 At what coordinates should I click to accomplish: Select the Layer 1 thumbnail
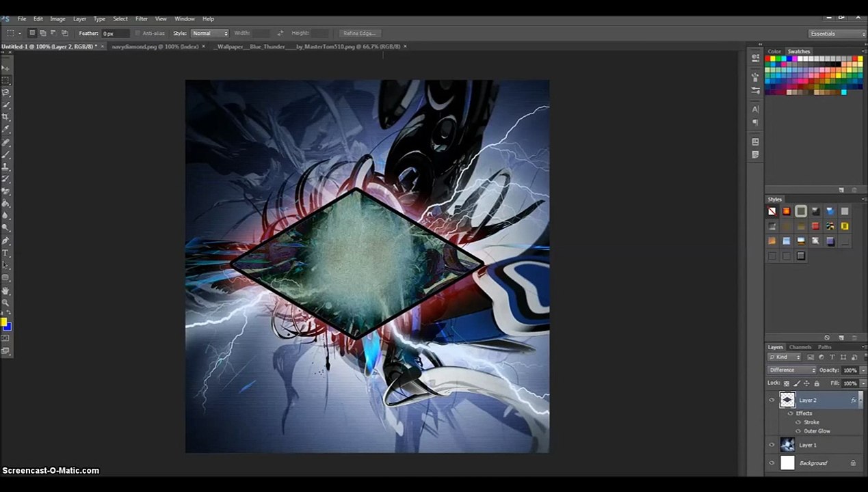(787, 445)
